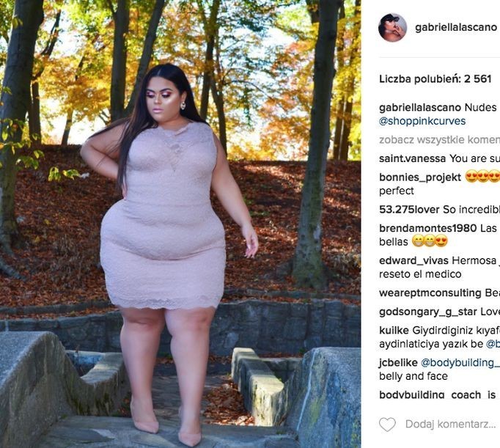This screenshot has width=500, height=448.
Task: Open saint.vanessa commenter profile
Action: point(412,158)
